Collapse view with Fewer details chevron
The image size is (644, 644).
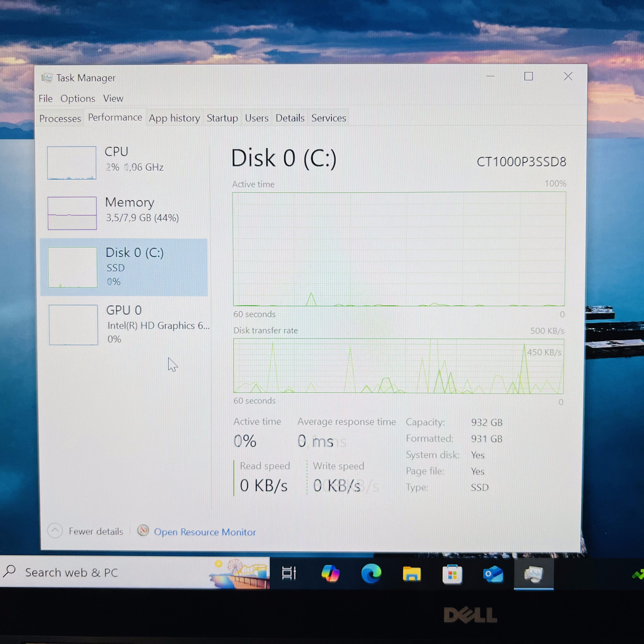click(x=55, y=530)
